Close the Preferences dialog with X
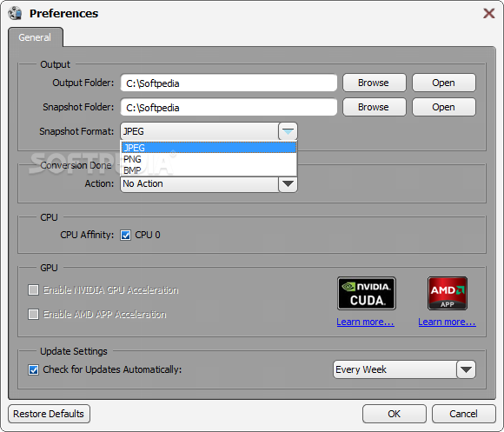504x432 pixels. pyautogui.click(x=489, y=14)
